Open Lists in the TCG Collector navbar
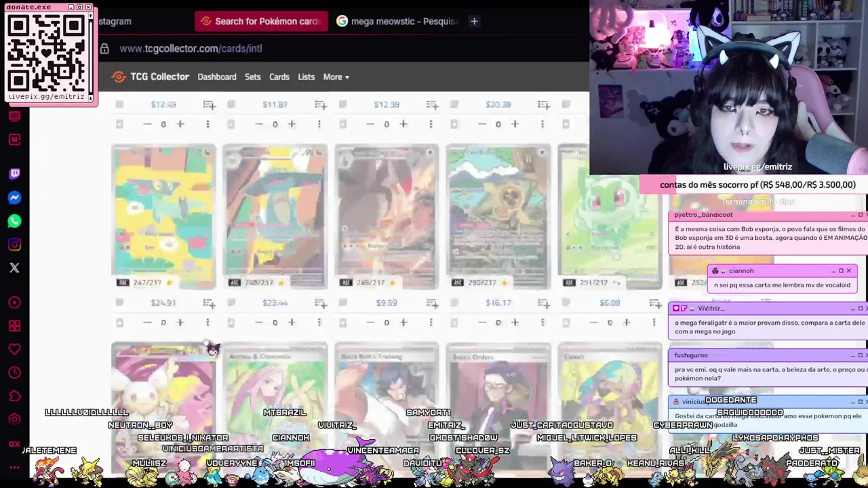Viewport: 868px width, 488px height. pyautogui.click(x=307, y=77)
